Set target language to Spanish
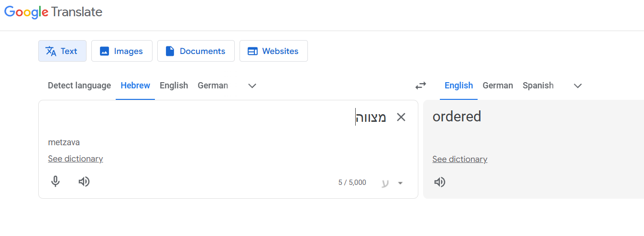This screenshot has width=644, height=236. coord(538,86)
